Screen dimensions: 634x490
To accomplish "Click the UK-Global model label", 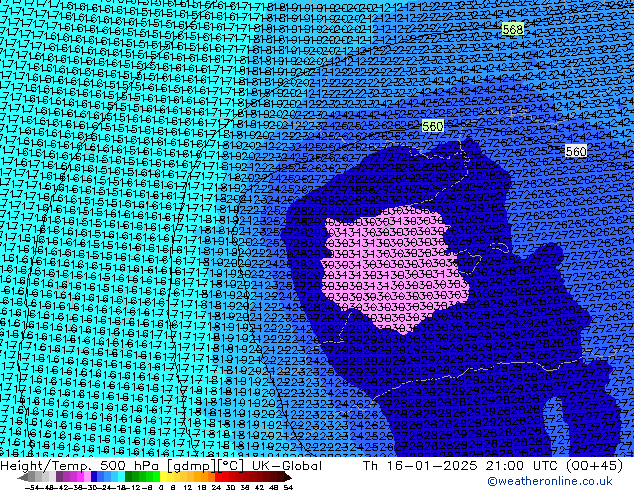I will pyautogui.click(x=287, y=466).
